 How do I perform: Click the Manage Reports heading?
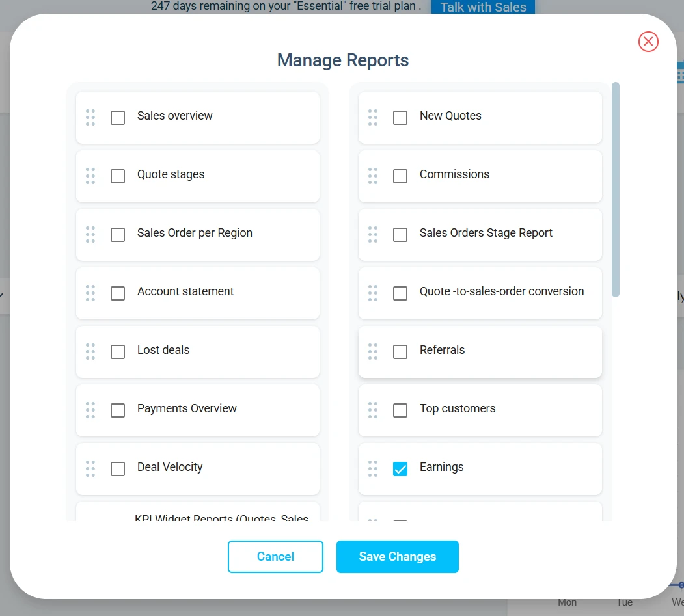343,60
